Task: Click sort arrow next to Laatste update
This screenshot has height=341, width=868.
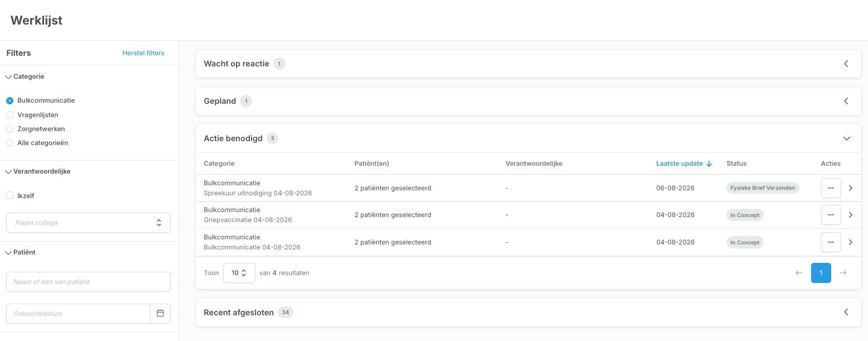Action: 709,164
